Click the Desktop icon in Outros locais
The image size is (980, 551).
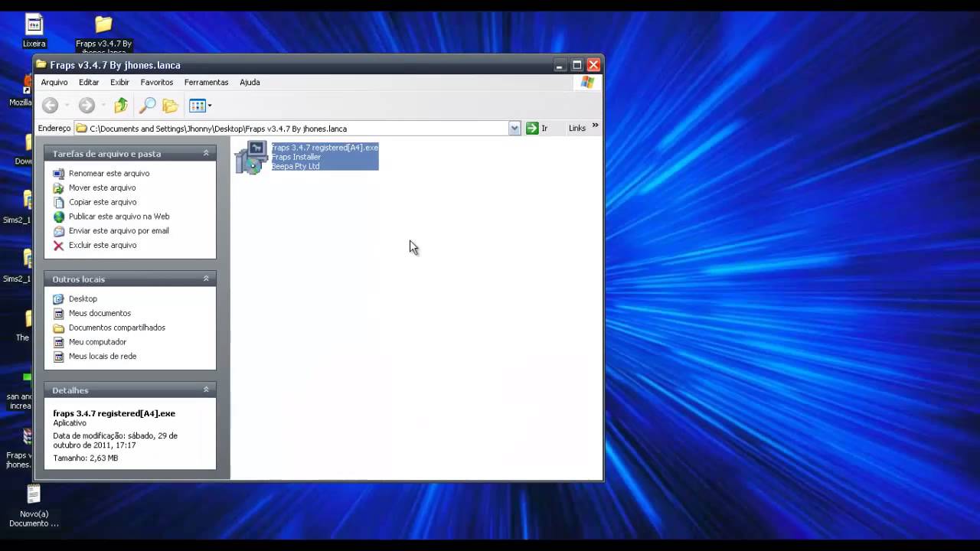[59, 298]
